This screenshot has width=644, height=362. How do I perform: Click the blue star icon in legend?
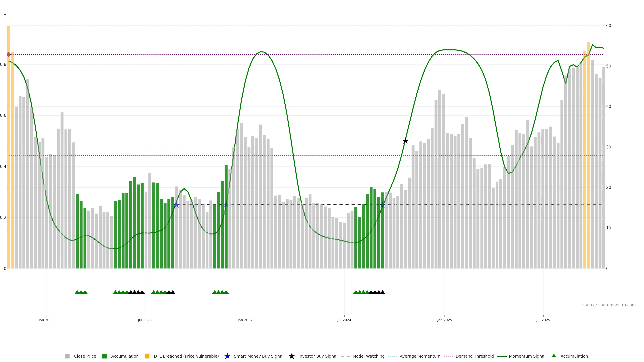[x=227, y=356]
